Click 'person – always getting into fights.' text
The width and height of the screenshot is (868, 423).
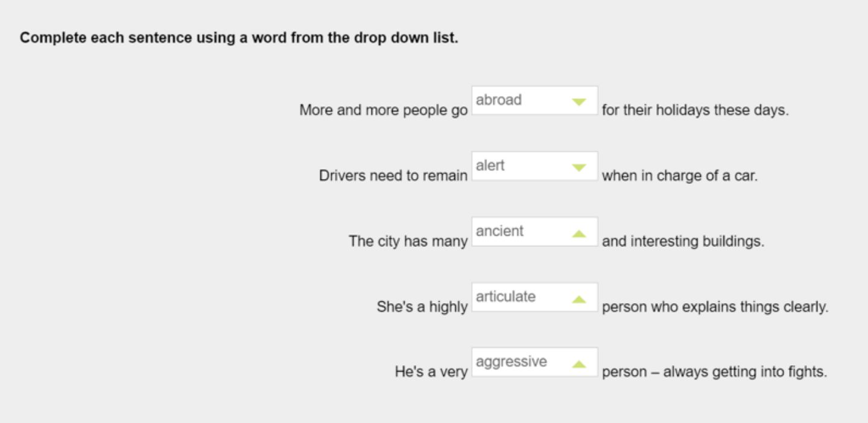(714, 373)
